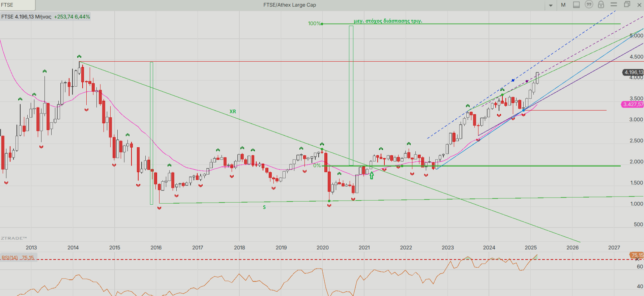Open the two-line hamburger menu icon
This screenshot has height=296, width=644.
click(614, 4)
